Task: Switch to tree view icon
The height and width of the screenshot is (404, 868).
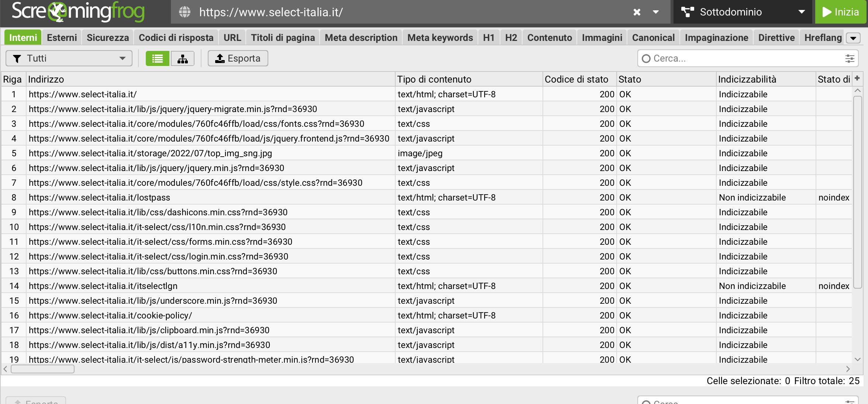Action: click(x=183, y=59)
